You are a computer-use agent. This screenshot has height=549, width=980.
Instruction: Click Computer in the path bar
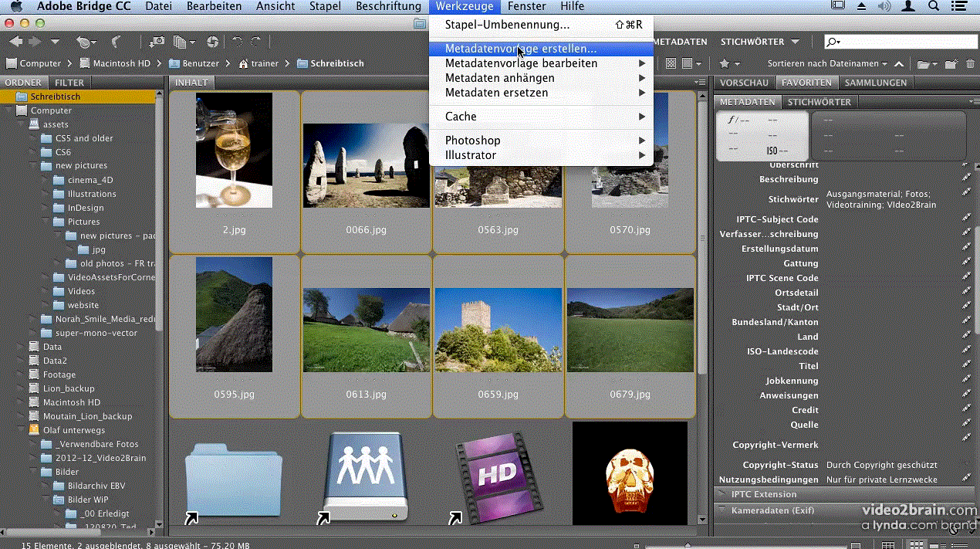tap(34, 63)
